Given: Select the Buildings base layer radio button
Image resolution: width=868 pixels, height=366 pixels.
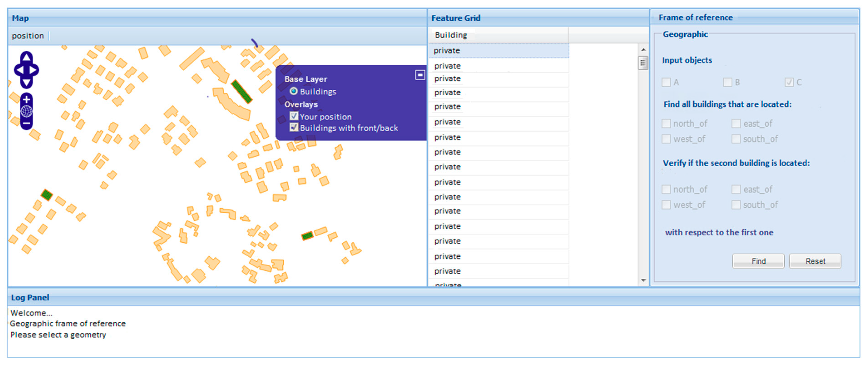Looking at the screenshot, I should 294,91.
